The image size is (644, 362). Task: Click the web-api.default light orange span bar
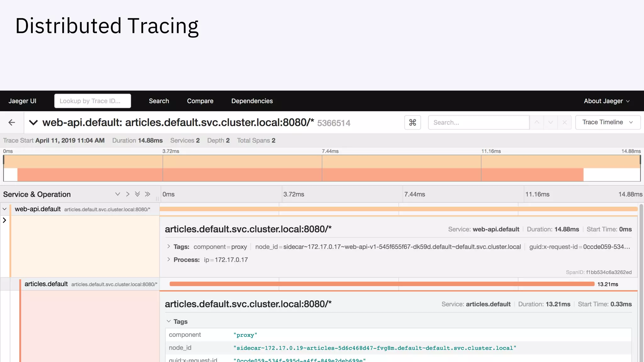[398, 209]
